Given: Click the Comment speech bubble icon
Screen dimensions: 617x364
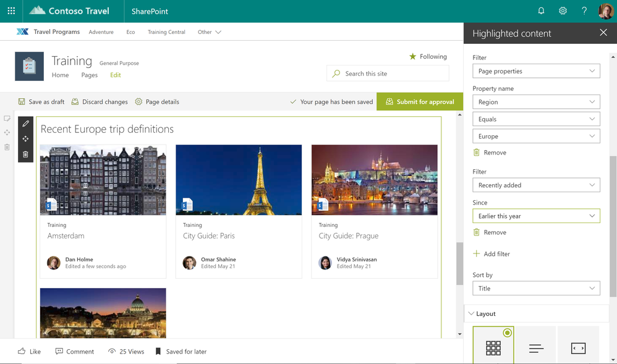Looking at the screenshot, I should 59,351.
